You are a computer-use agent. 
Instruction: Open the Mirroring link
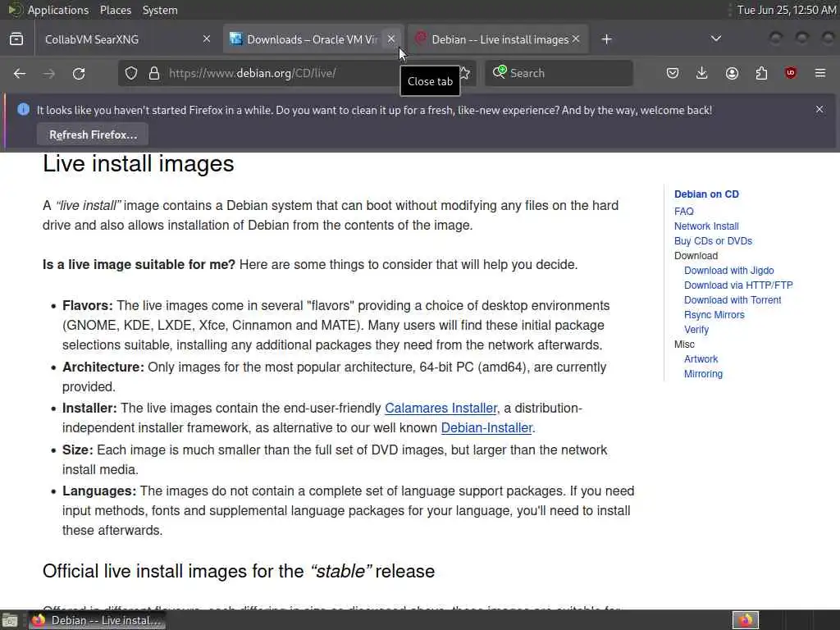pos(703,374)
